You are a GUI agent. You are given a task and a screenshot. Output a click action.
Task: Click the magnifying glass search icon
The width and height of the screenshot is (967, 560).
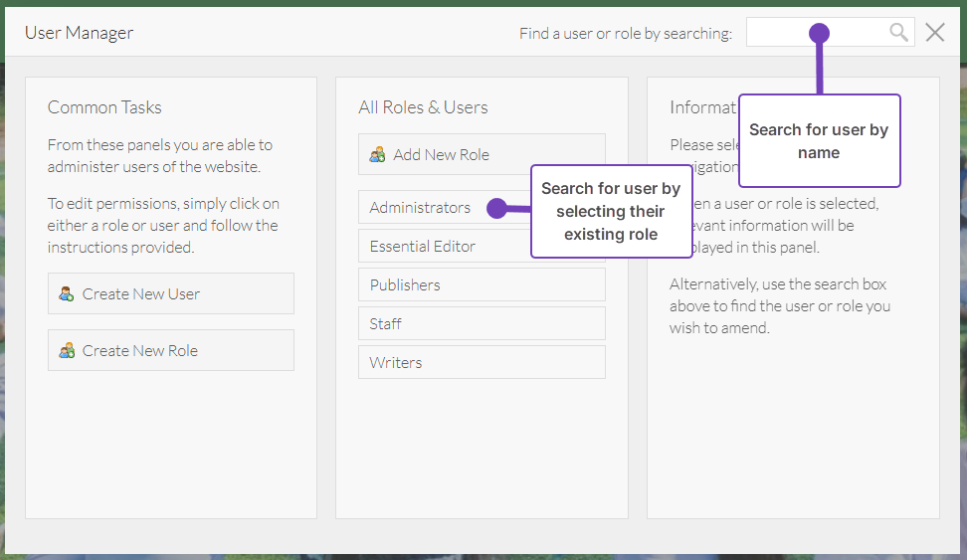(898, 33)
